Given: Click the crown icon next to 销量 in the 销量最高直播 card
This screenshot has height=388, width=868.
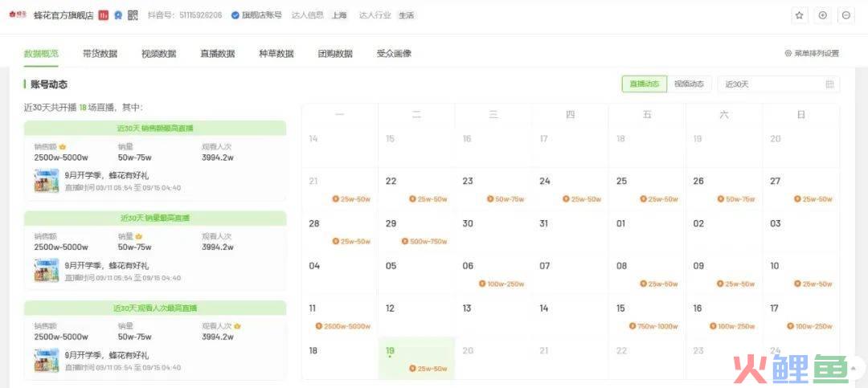Looking at the screenshot, I should 139,237.
